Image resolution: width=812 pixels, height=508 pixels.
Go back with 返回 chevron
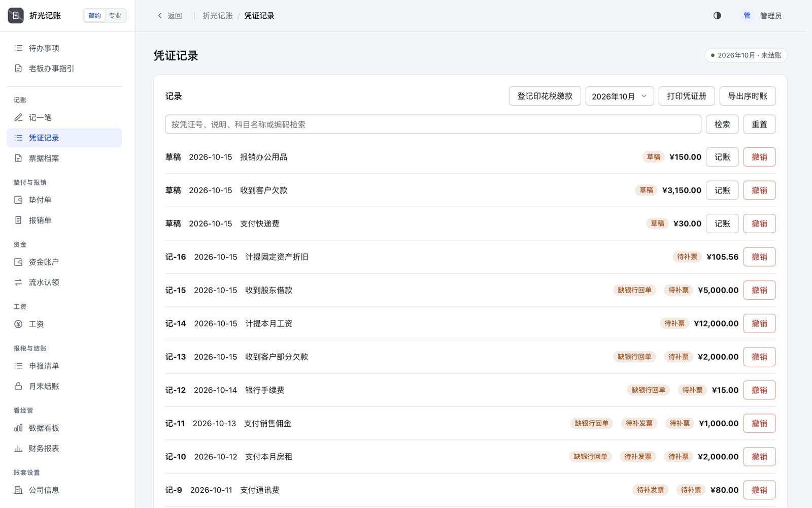pos(170,16)
